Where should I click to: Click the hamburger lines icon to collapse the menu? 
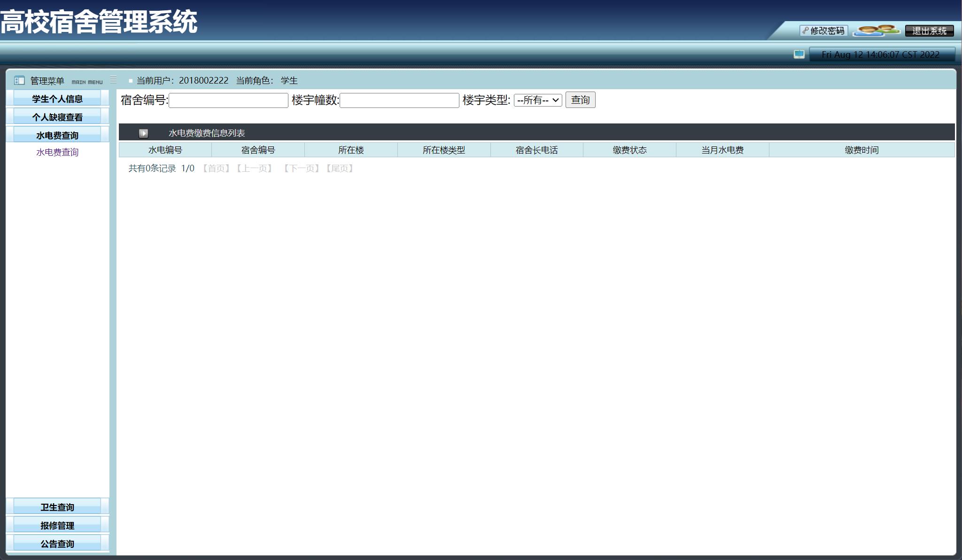pos(113,79)
